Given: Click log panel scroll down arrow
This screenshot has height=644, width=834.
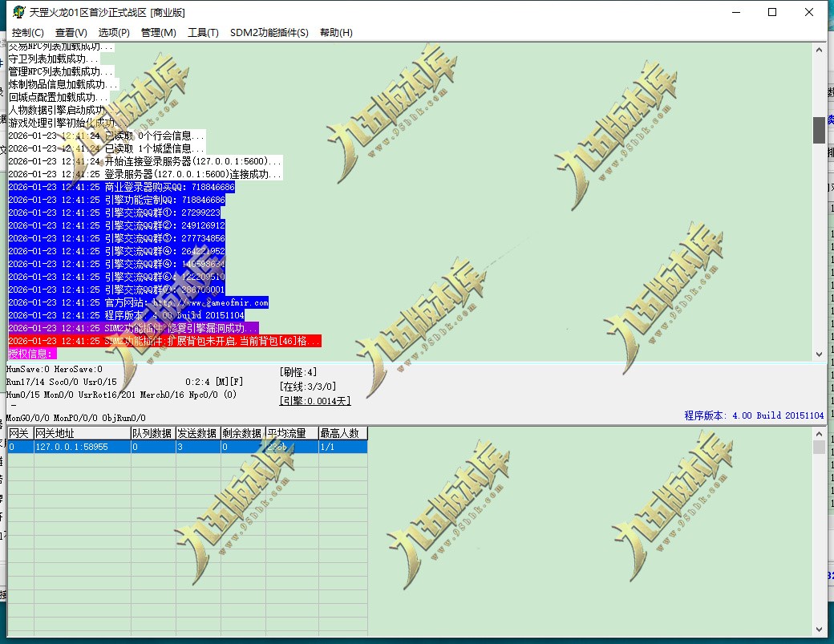Looking at the screenshot, I should click(x=819, y=354).
